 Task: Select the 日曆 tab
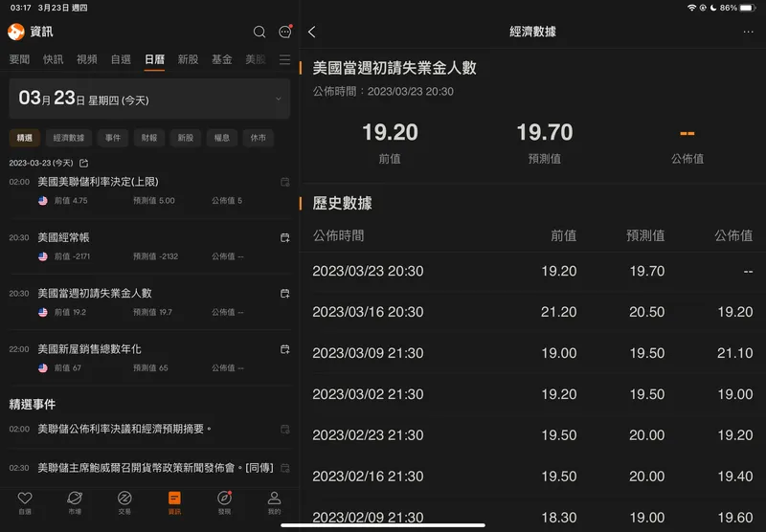pyautogui.click(x=154, y=59)
